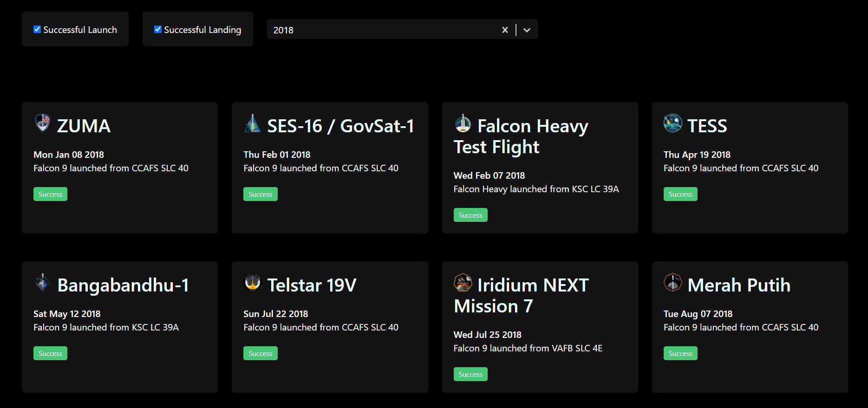This screenshot has height=408, width=868.
Task: Open the Telstar 19V mission title
Action: click(312, 285)
